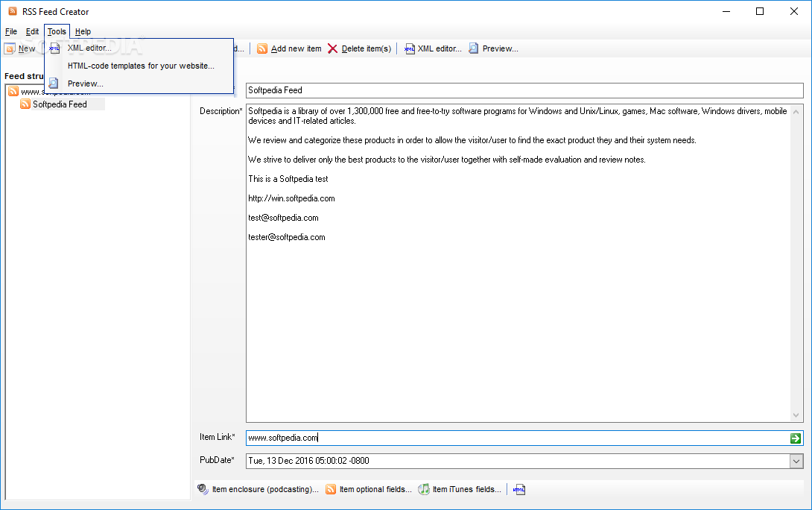812x510 pixels.
Task: Minimize the RSS Feed Creator window
Action: coord(726,11)
